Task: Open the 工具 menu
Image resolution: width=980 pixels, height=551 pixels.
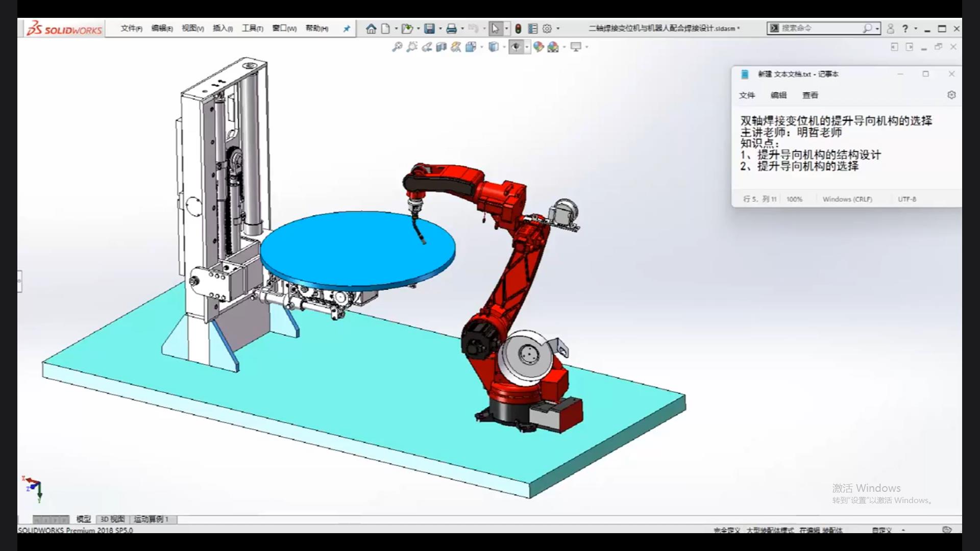Action: [252, 29]
